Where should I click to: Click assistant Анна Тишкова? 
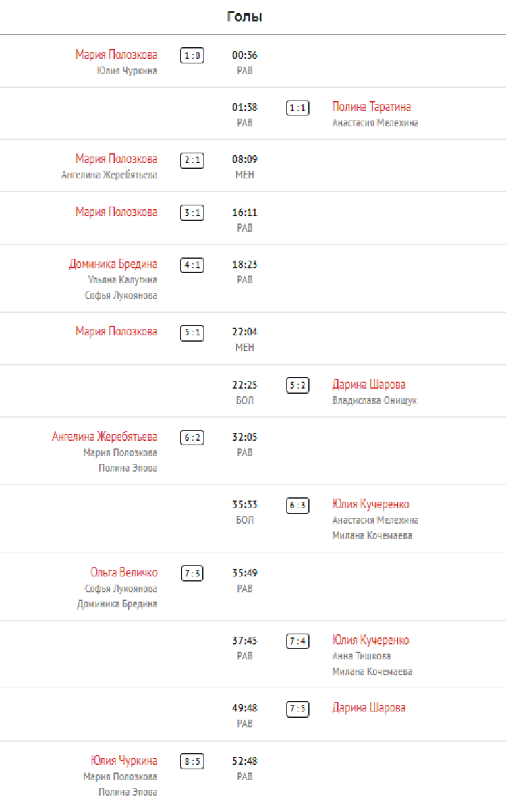361,655
